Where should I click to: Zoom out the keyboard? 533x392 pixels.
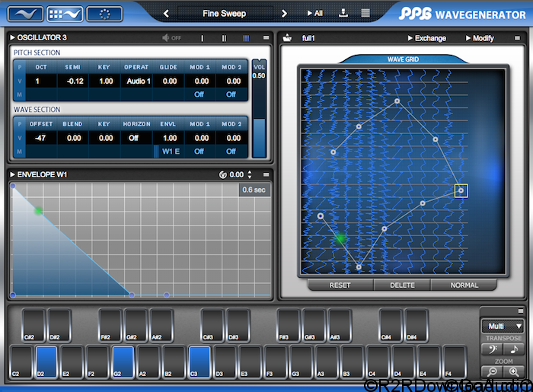pyautogui.click(x=492, y=372)
